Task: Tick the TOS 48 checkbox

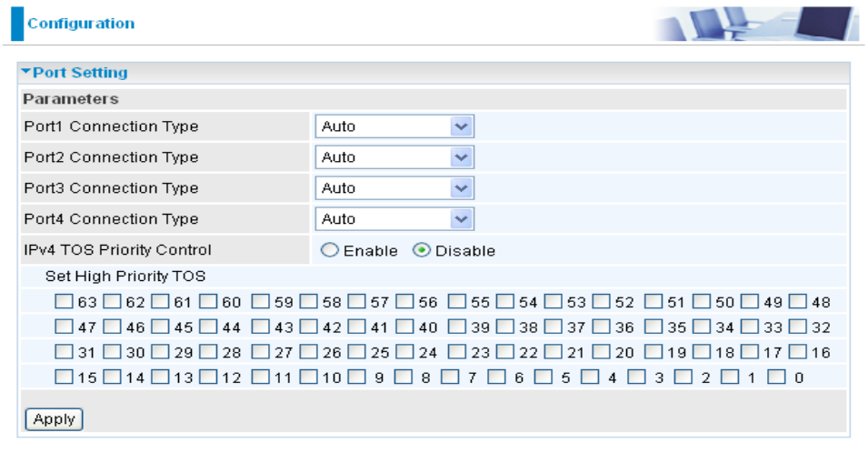Action: [797, 302]
